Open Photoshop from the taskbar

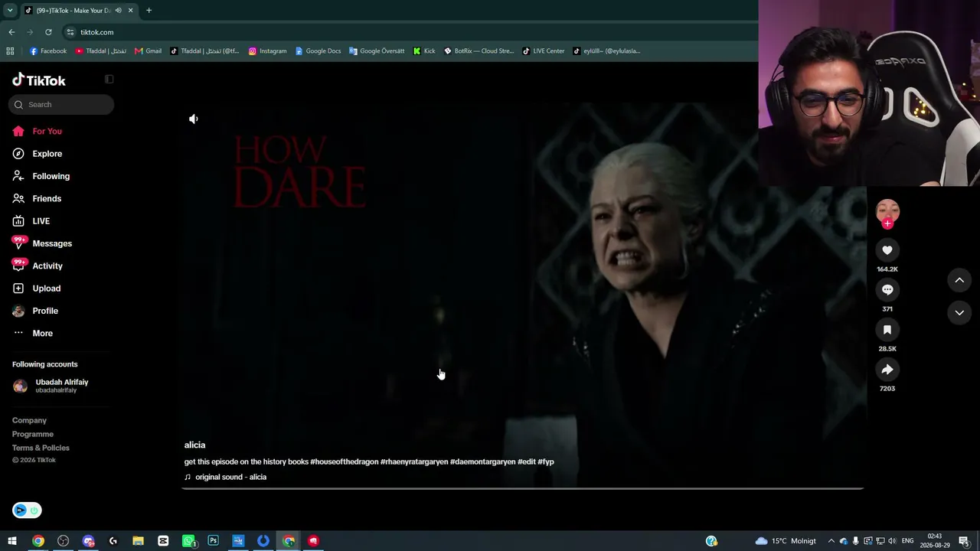213,541
